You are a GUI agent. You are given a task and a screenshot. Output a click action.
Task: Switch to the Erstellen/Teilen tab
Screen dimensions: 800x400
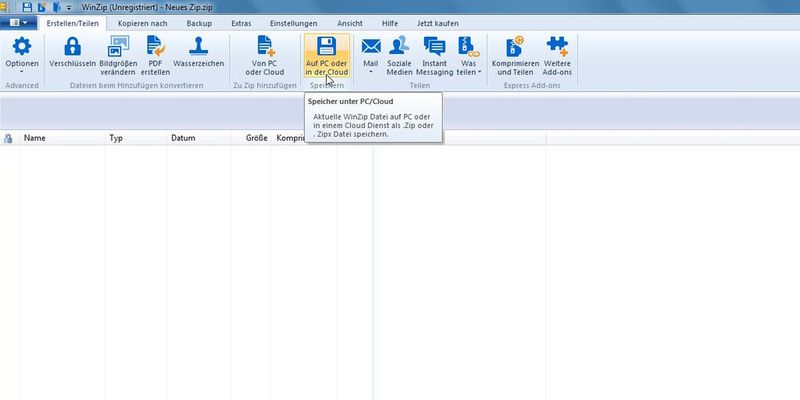point(73,23)
